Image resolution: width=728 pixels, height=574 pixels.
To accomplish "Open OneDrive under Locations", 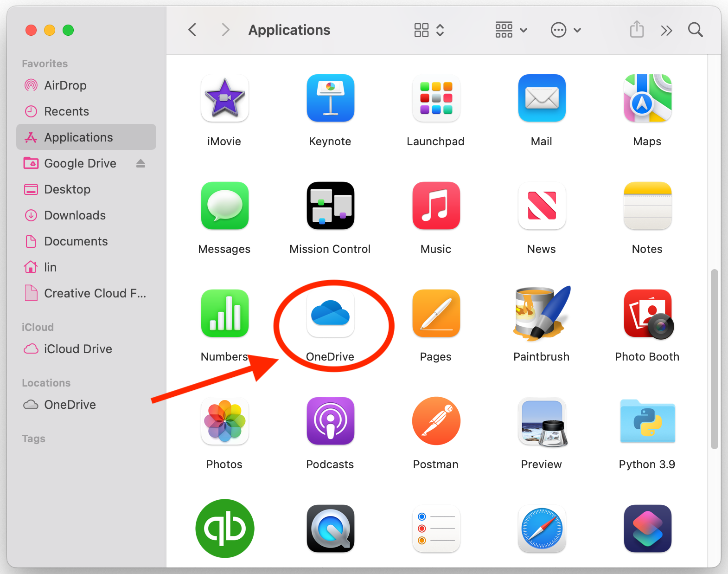I will tap(86, 405).
